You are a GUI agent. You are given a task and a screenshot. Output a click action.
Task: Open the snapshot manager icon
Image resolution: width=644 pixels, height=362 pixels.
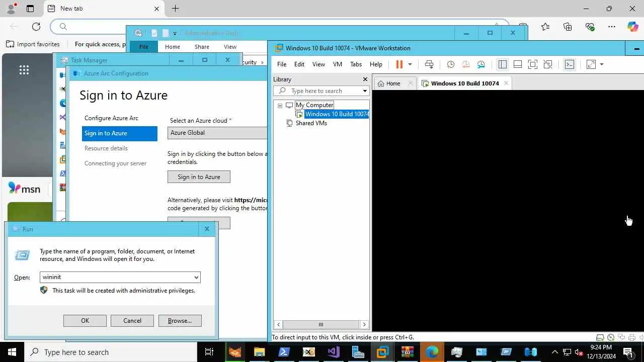(x=481, y=64)
